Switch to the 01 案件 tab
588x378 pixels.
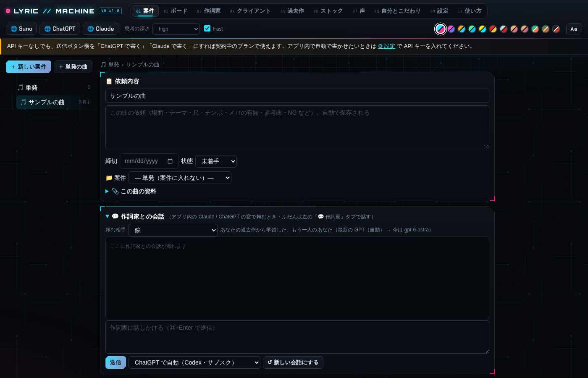coord(145,11)
